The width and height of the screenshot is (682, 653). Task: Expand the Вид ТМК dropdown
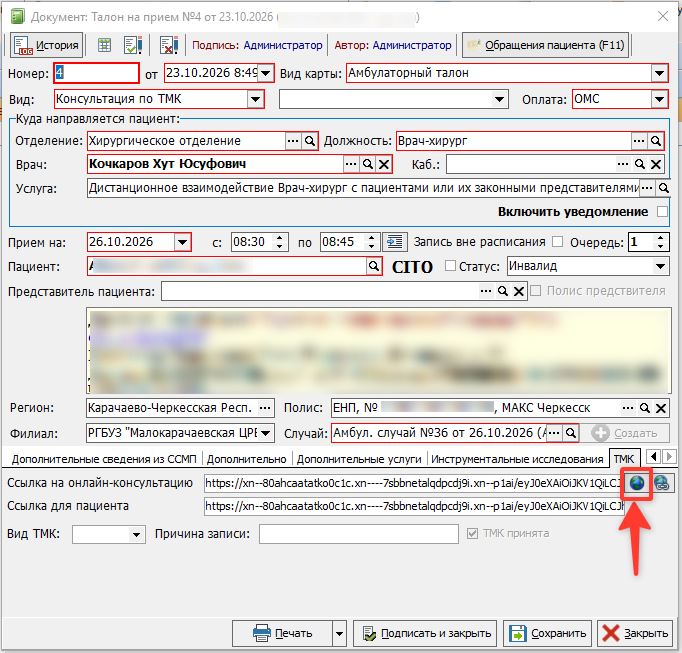[136, 534]
